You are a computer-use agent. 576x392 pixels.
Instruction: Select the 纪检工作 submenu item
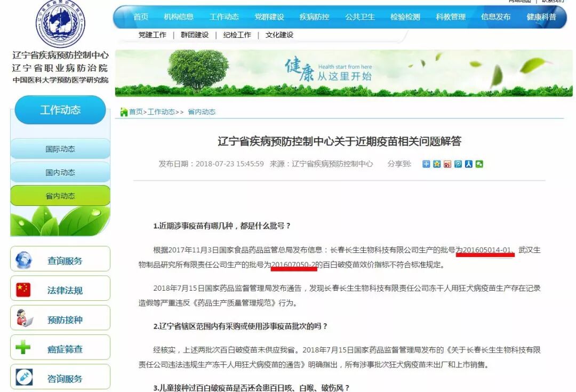(x=237, y=35)
